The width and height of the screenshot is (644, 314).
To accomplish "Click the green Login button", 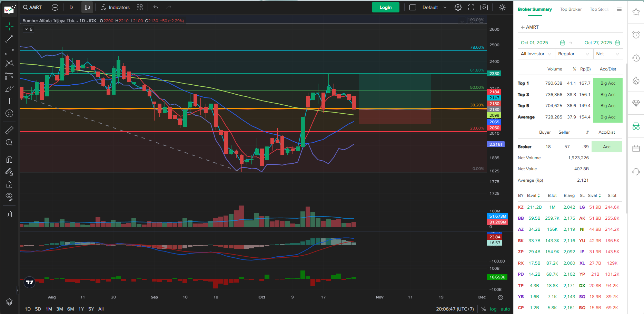I will click(x=386, y=7).
